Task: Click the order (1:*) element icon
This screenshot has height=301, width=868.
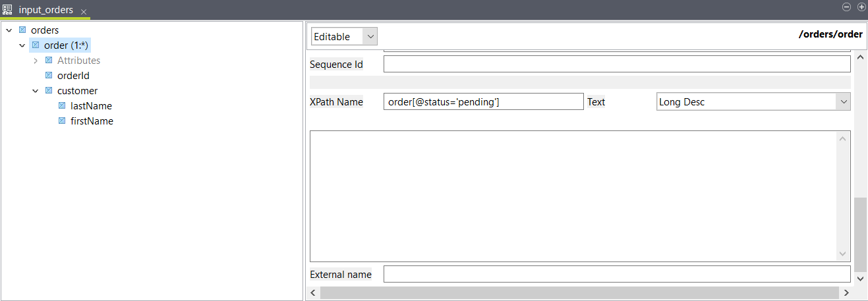Action: (x=36, y=45)
